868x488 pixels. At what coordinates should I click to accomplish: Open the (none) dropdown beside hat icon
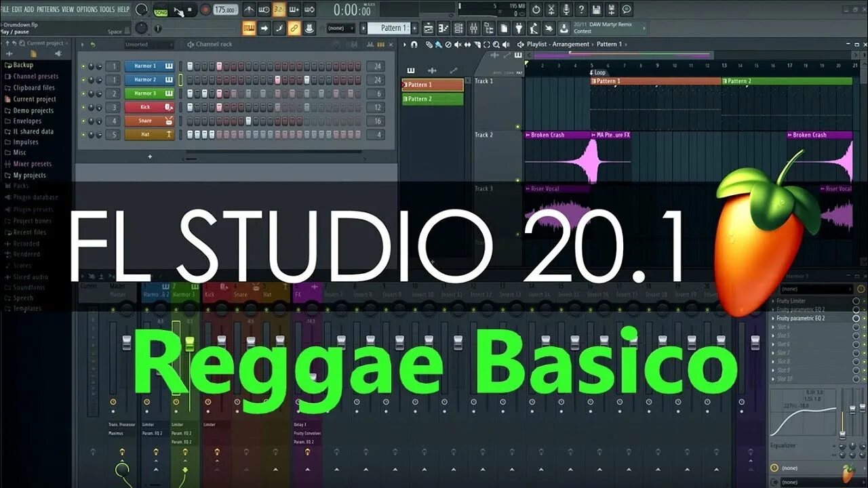tap(340, 28)
